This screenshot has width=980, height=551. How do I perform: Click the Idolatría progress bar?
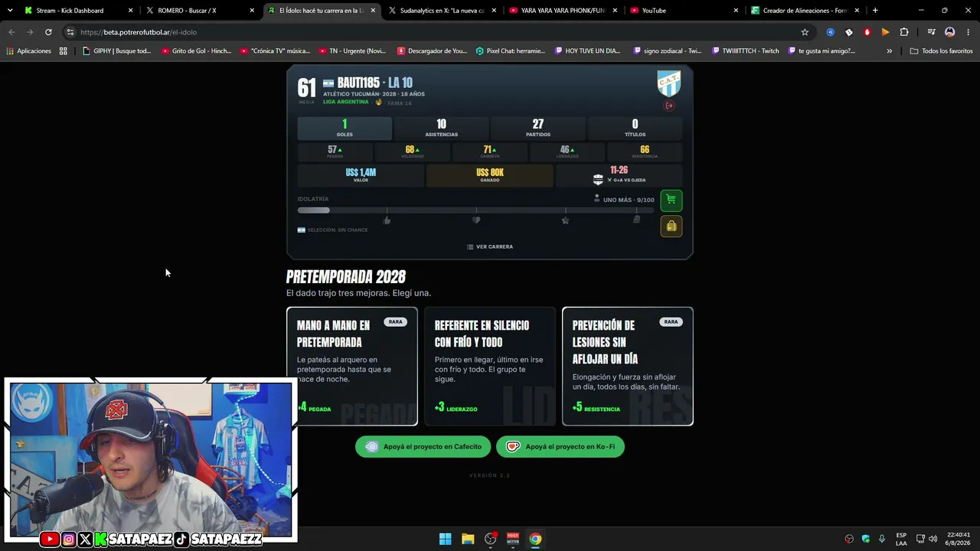click(x=476, y=210)
